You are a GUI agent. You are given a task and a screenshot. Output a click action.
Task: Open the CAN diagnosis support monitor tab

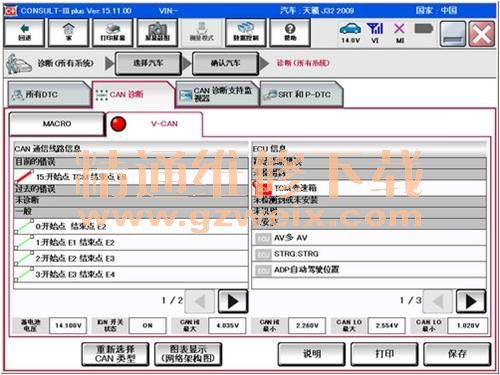(217, 94)
